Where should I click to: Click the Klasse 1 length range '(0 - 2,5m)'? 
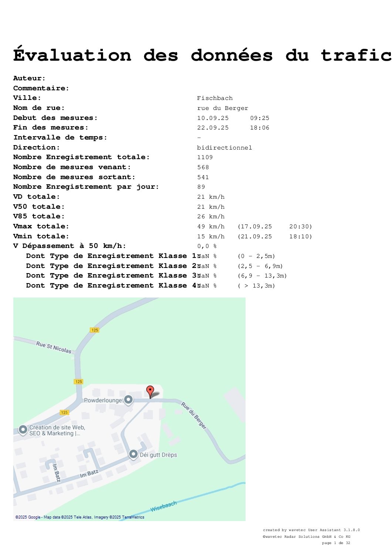click(x=256, y=256)
